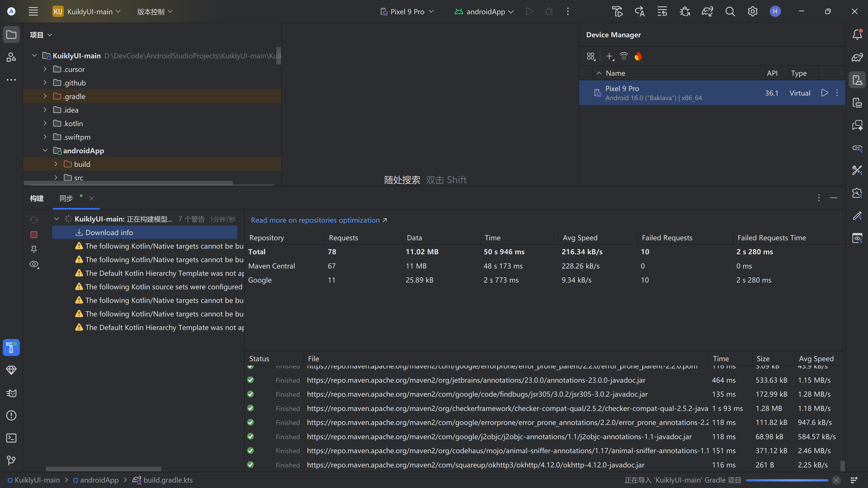Click the search magnifier in top toolbar
The image size is (868, 488).
point(730,12)
